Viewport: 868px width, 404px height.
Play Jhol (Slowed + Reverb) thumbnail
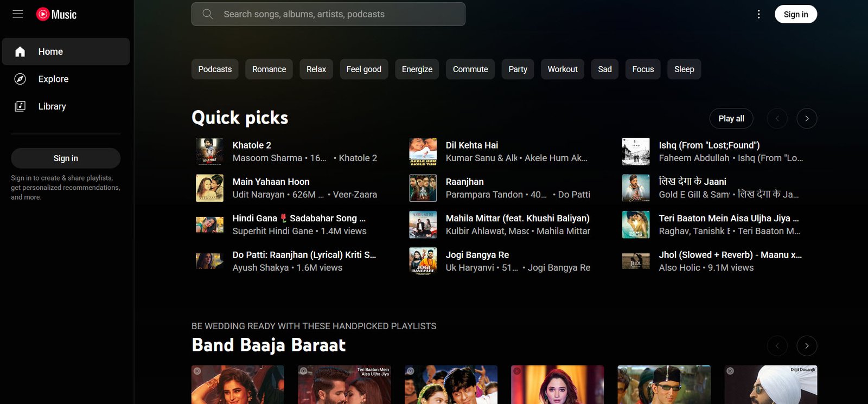[x=636, y=261]
